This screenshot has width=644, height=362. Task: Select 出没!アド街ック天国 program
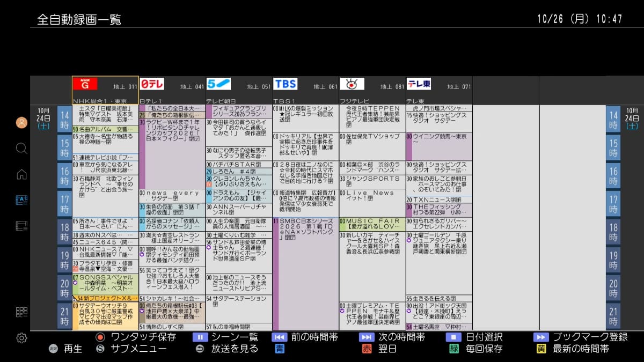[439, 312]
